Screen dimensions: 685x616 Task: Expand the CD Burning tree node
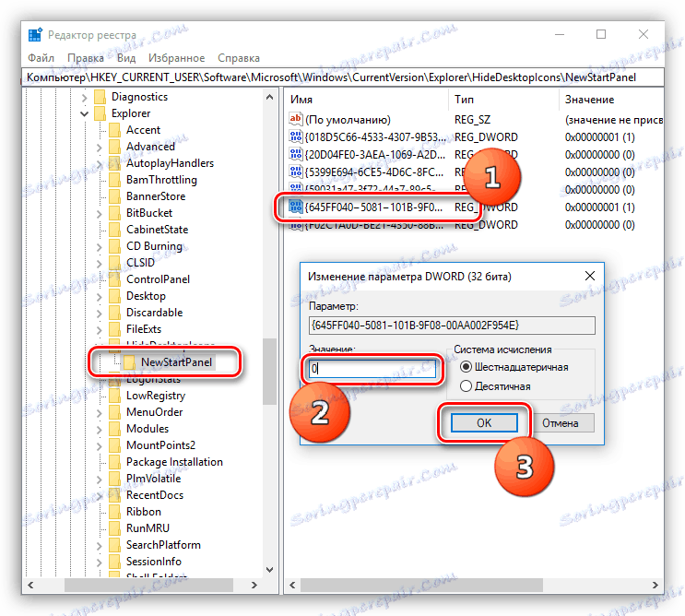pyautogui.click(x=100, y=246)
